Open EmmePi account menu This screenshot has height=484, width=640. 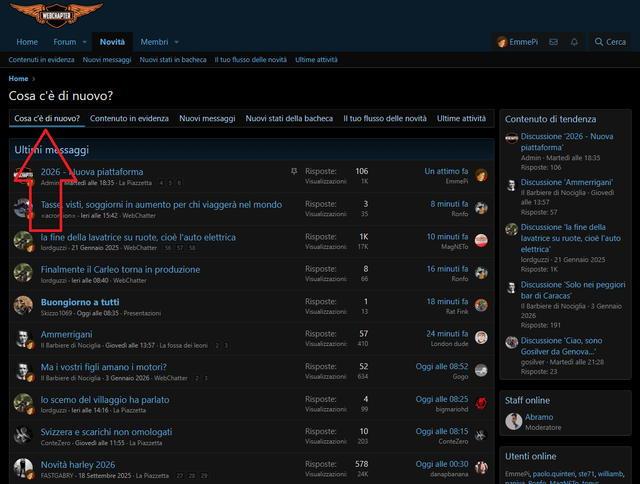[518, 42]
